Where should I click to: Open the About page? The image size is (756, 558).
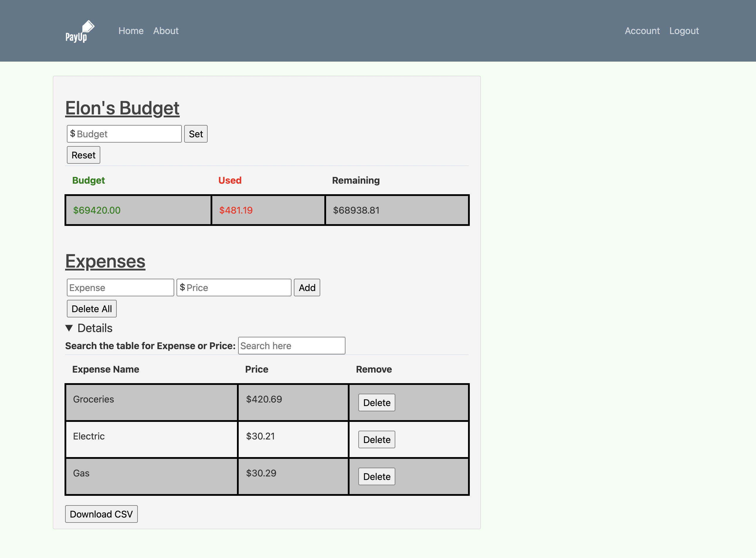click(166, 31)
